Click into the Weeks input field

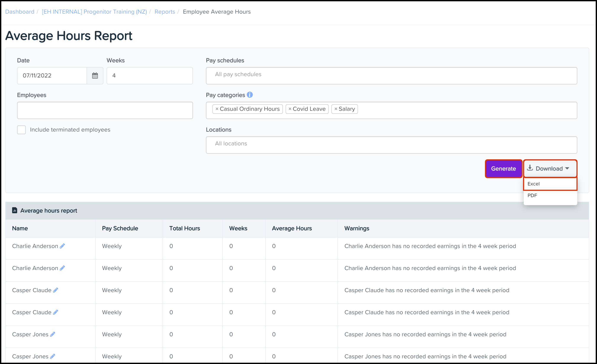point(149,76)
